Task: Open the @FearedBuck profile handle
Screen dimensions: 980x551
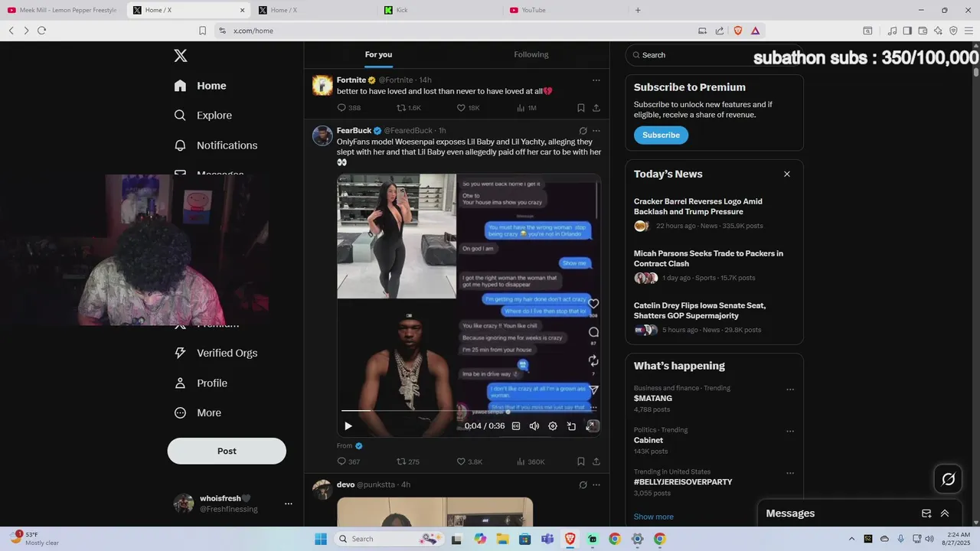Action: coord(408,131)
